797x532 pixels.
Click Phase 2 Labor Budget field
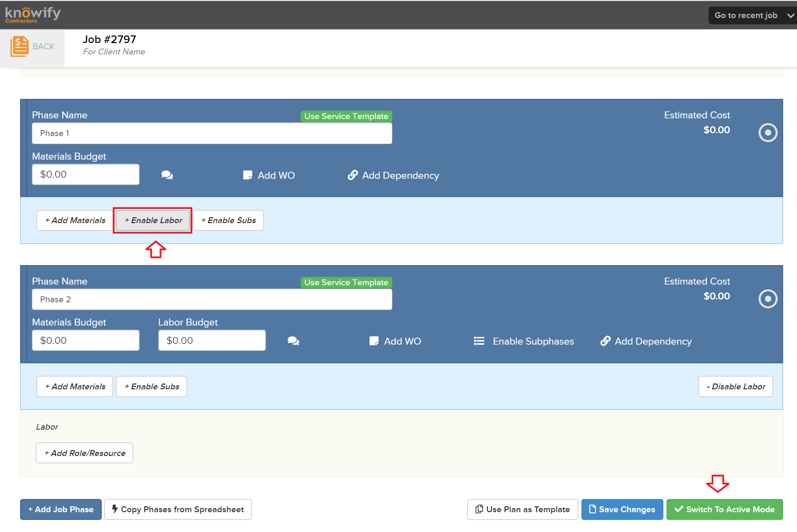point(212,340)
